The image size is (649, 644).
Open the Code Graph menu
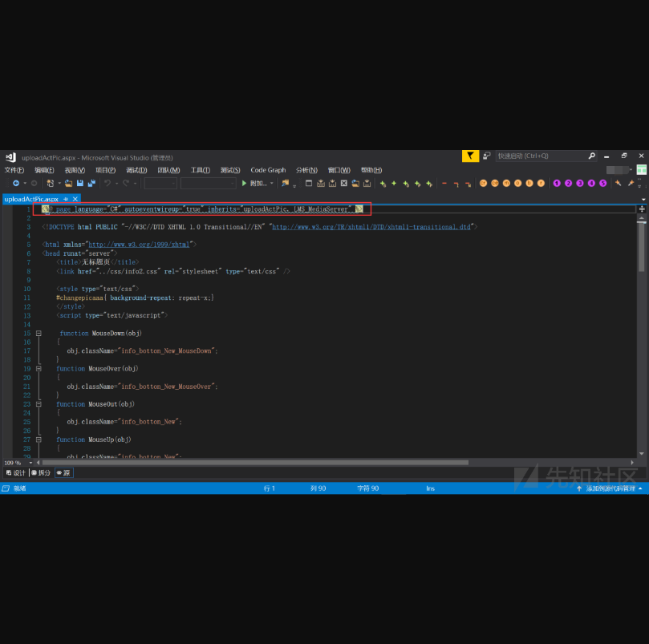(268, 170)
